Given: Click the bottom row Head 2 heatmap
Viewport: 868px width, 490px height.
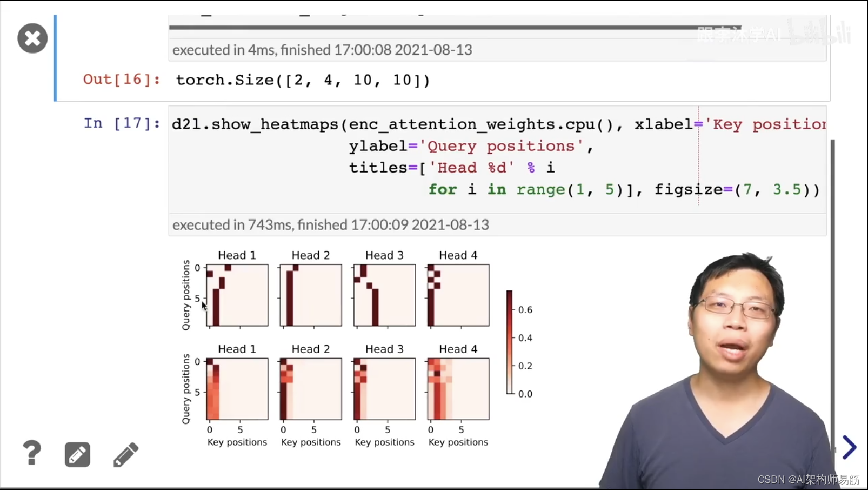Looking at the screenshot, I should click(311, 389).
